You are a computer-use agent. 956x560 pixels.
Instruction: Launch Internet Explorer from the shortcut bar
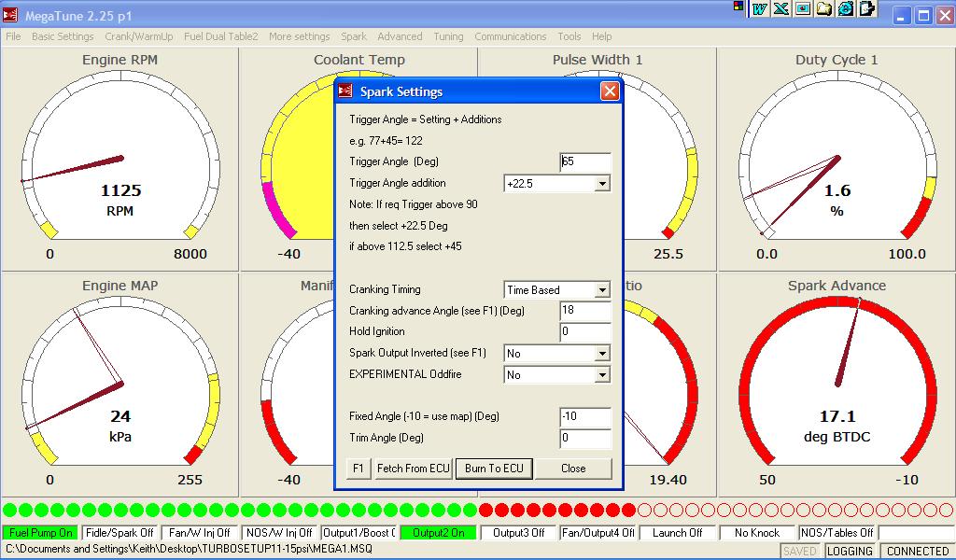tap(846, 8)
